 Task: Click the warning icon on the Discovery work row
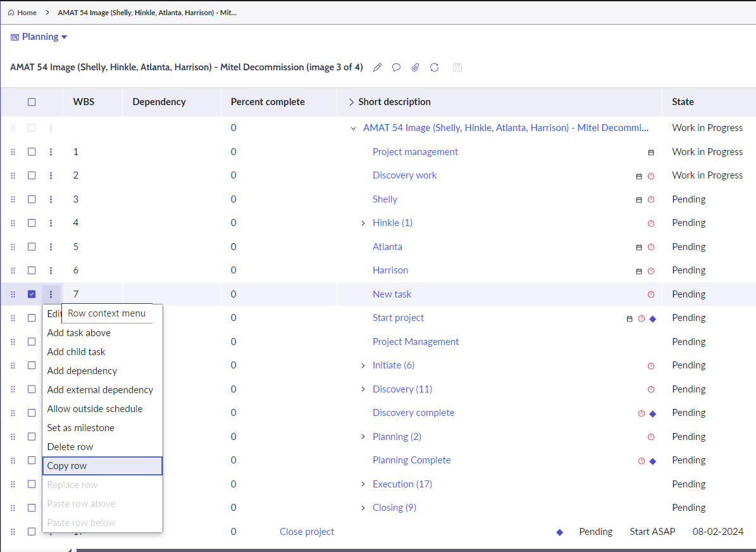pos(651,175)
